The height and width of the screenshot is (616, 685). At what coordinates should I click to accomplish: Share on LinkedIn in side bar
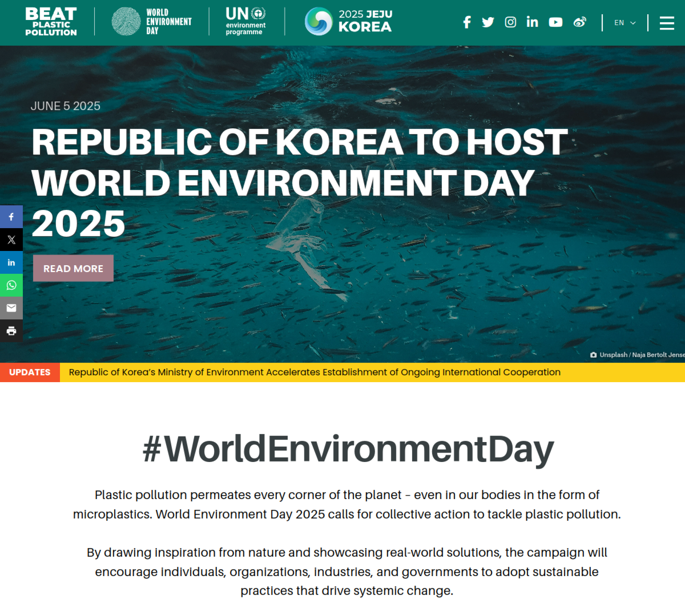[x=11, y=262]
